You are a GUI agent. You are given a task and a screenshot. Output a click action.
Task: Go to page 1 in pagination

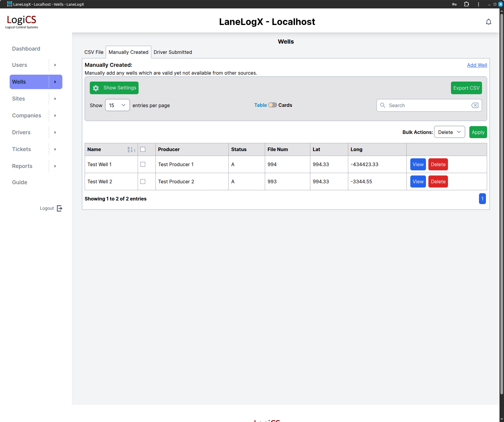(x=482, y=199)
